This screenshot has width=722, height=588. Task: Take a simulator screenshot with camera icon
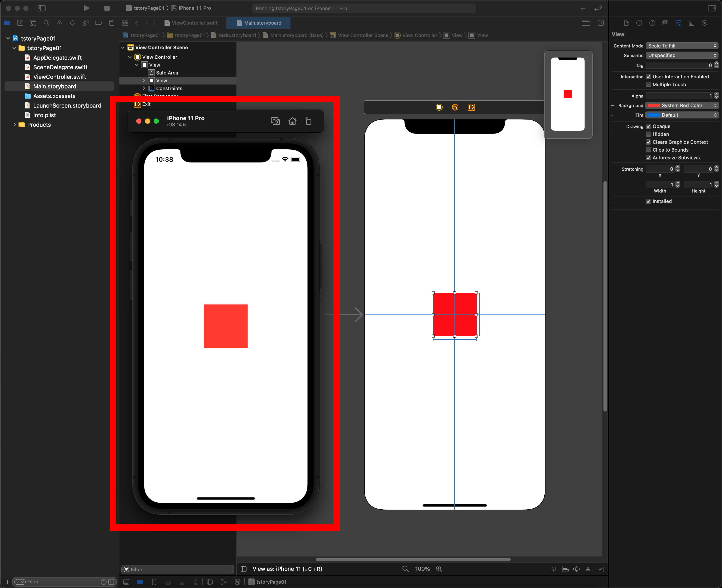pos(275,121)
